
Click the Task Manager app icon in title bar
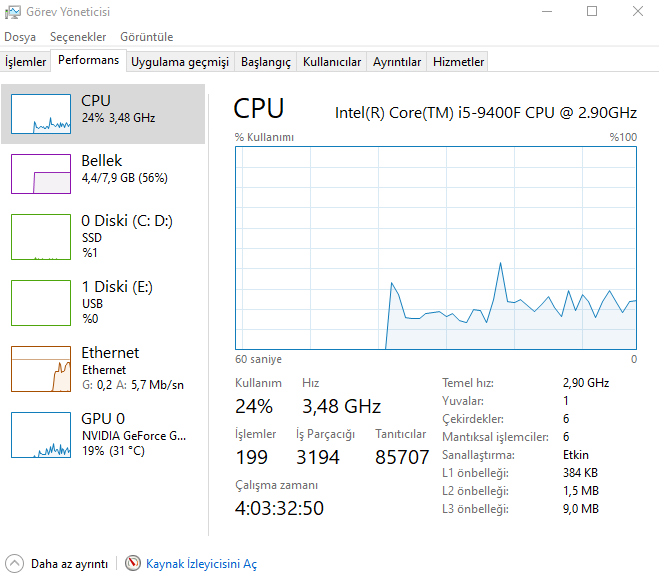[x=12, y=12]
